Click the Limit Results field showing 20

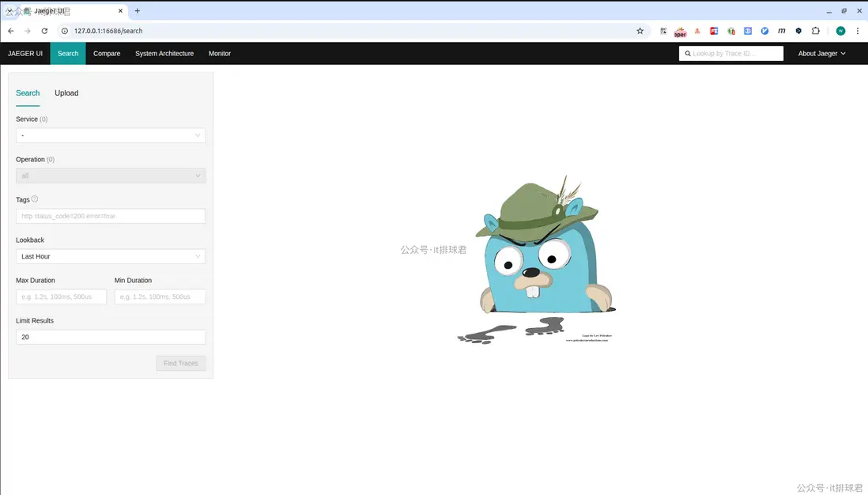[111, 337]
